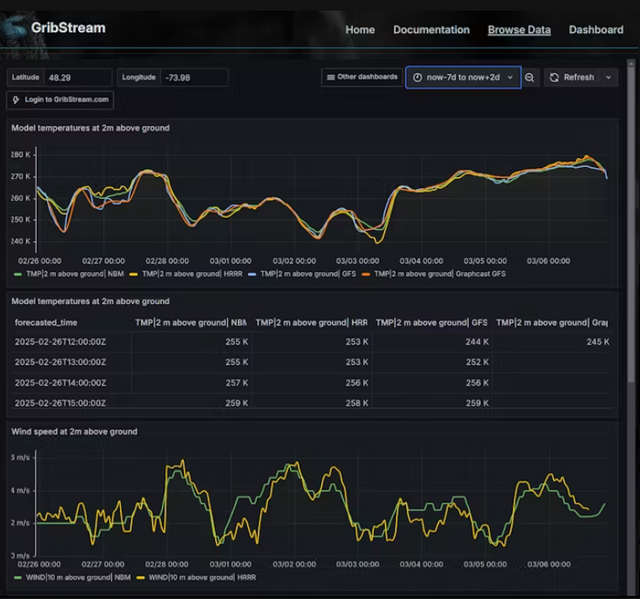Select row 2025-02-26T13:00:00Z timestamp
Image resolution: width=640 pixels, height=599 pixels.
[x=60, y=362]
